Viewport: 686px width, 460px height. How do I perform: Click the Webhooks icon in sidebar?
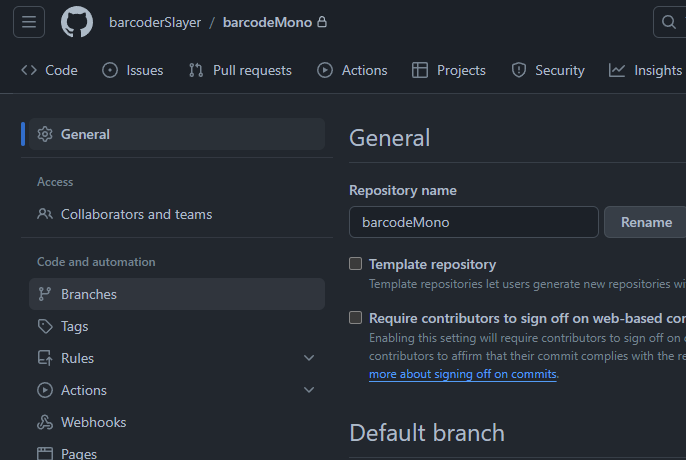[x=45, y=422]
